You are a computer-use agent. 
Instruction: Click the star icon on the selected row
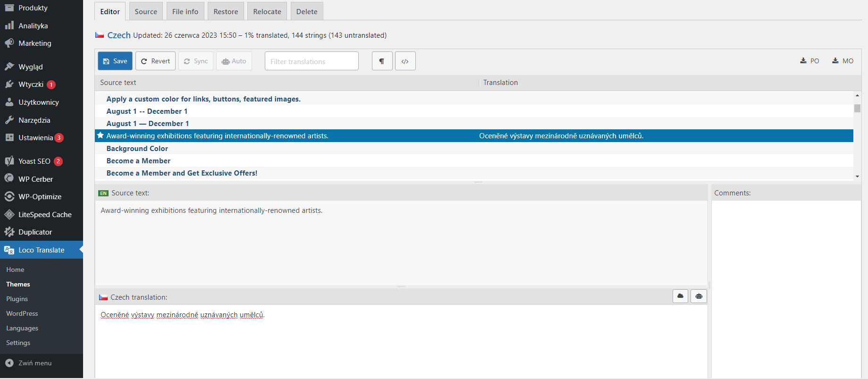pos(100,135)
